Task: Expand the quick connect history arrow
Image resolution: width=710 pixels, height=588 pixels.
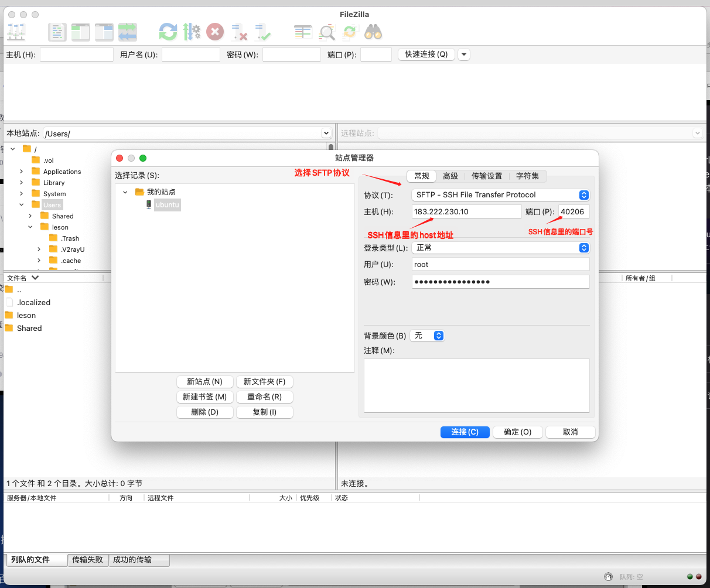Action: [x=464, y=54]
